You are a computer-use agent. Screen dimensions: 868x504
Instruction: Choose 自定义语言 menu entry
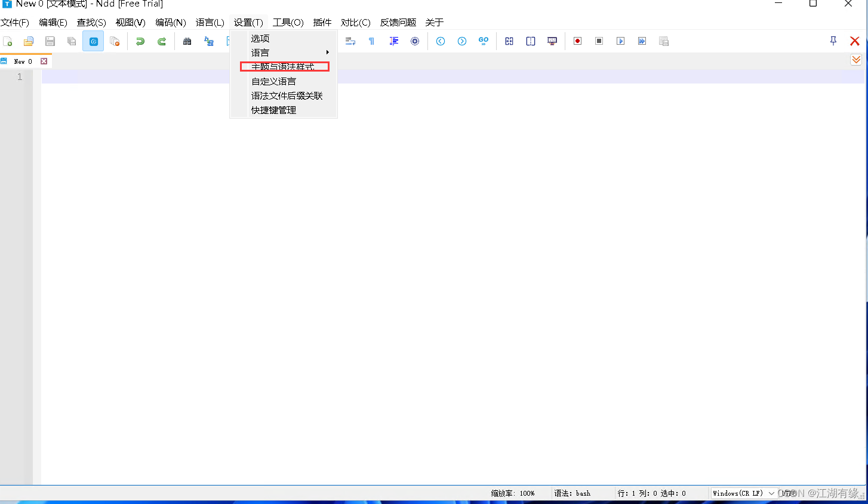tap(284, 81)
